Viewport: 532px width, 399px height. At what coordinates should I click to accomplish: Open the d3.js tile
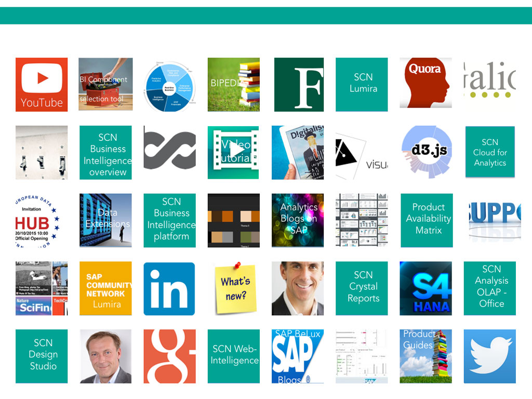pyautogui.click(x=427, y=152)
